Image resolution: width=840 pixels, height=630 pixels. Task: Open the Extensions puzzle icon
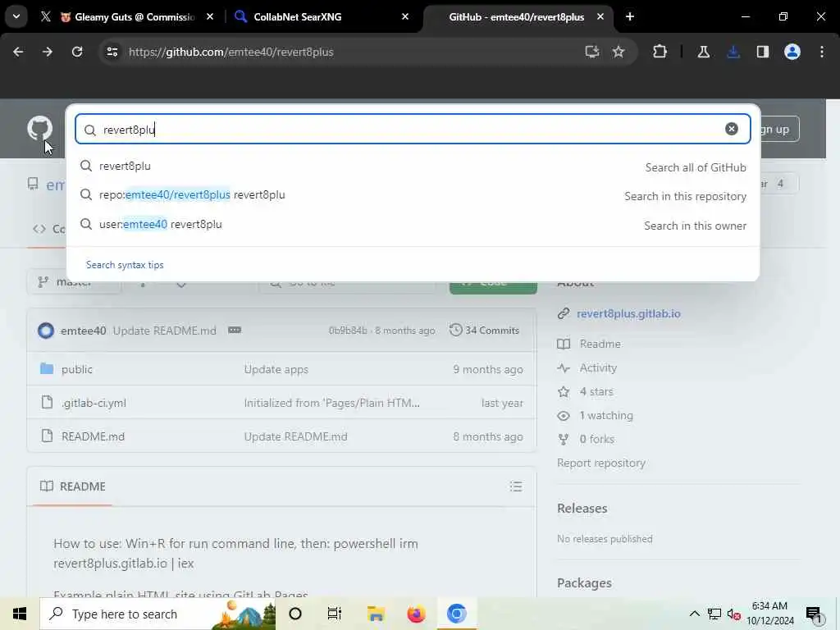660,52
